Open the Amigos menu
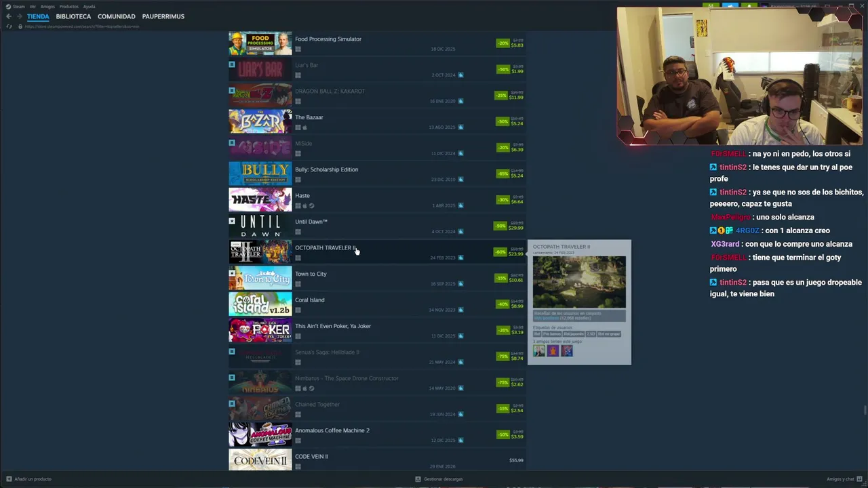This screenshot has width=868, height=488. [47, 6]
